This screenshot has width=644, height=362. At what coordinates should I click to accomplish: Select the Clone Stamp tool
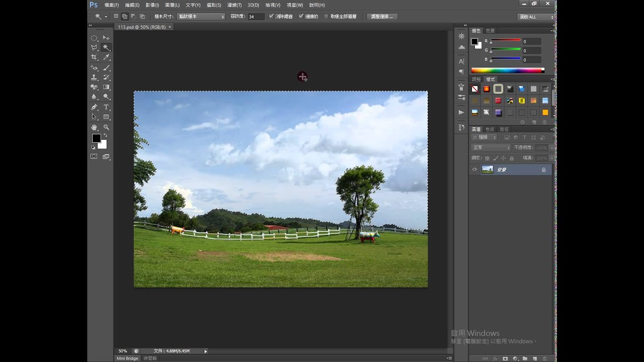tap(94, 77)
